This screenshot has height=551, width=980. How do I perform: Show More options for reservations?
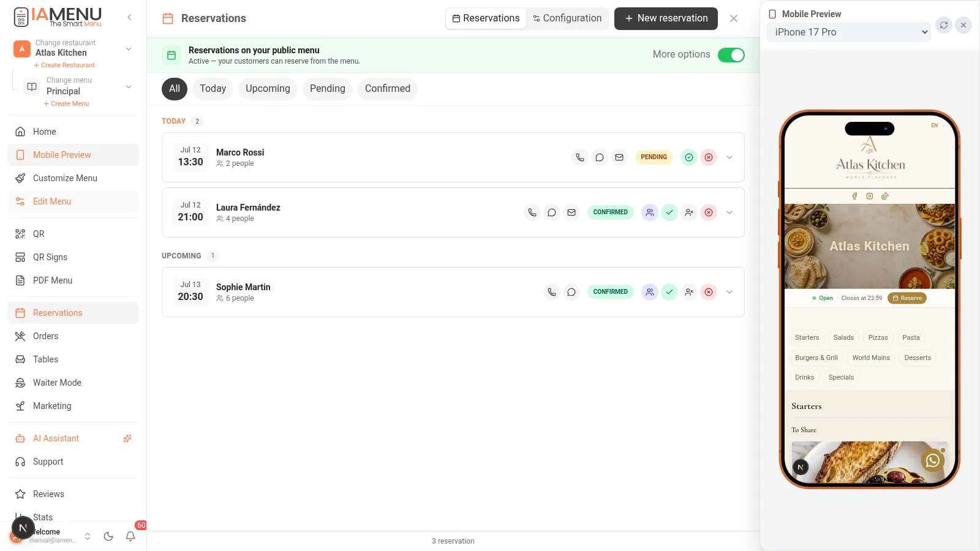[x=681, y=54]
